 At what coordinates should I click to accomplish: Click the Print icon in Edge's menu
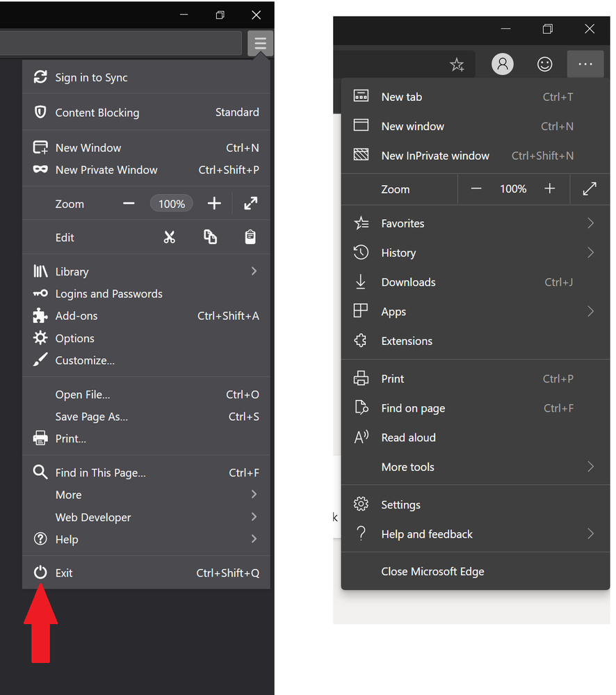point(361,378)
